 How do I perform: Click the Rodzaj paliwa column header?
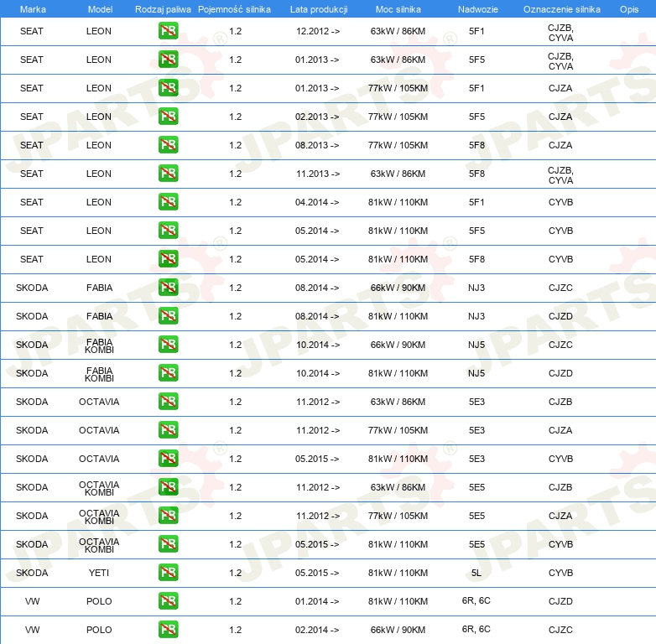tap(163, 9)
